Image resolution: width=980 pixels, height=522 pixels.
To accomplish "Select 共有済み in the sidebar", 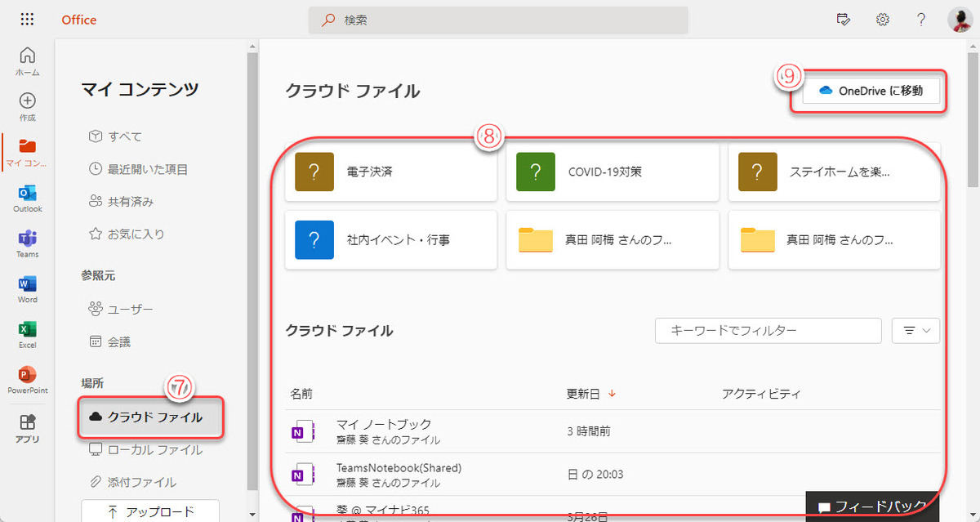I will click(121, 201).
